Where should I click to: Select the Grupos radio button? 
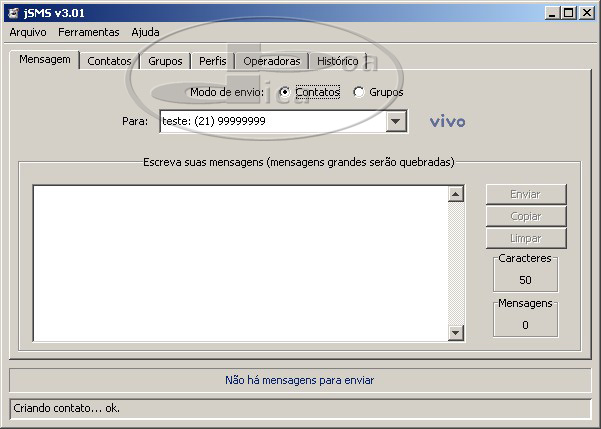[x=360, y=92]
